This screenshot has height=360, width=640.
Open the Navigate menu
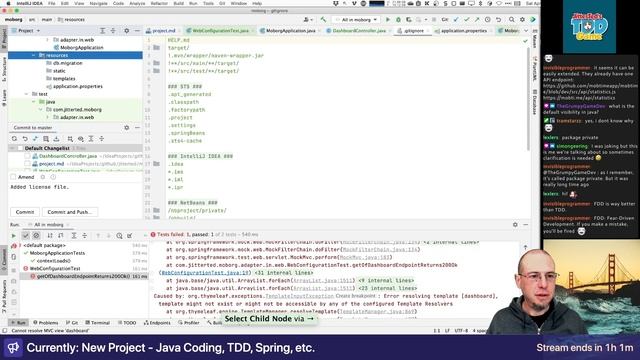[98, 3]
